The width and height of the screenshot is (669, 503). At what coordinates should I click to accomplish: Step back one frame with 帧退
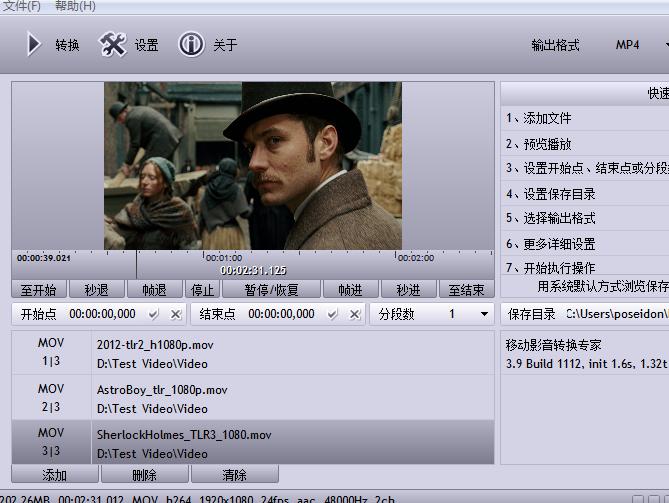pos(154,290)
